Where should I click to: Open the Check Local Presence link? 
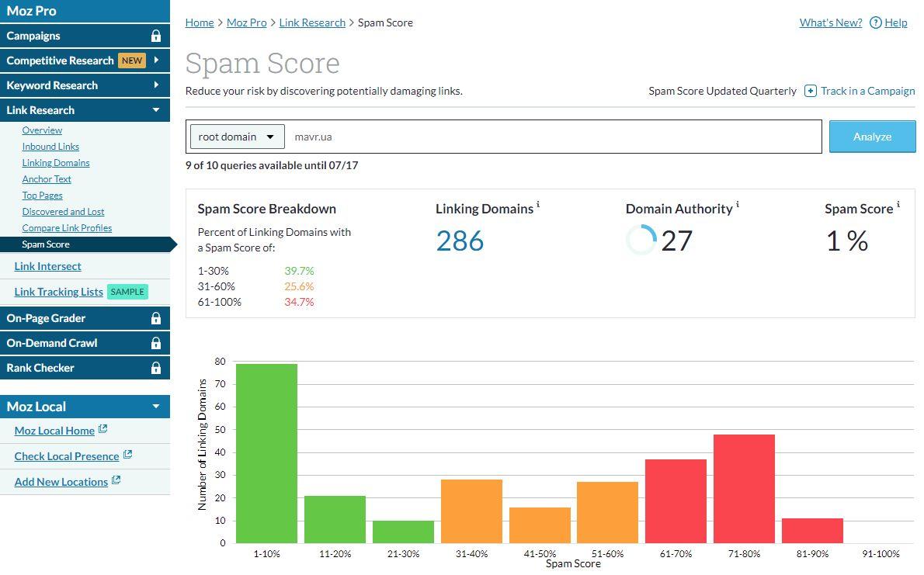67,456
